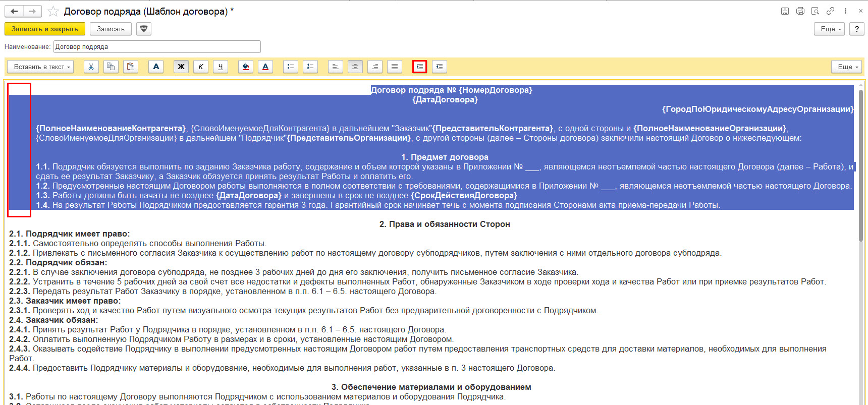Click the placeholder {СрокДействияДоговора}
868x405 pixels.
point(464,195)
